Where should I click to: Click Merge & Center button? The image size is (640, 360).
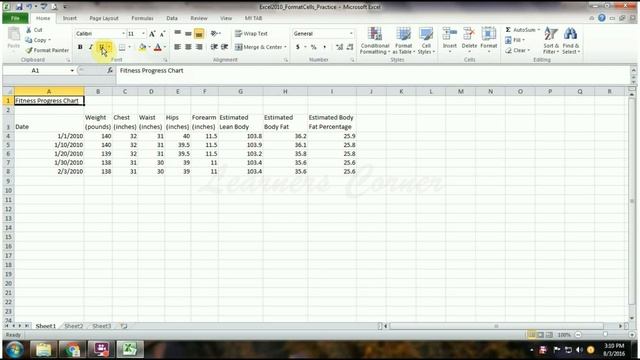(x=259, y=47)
